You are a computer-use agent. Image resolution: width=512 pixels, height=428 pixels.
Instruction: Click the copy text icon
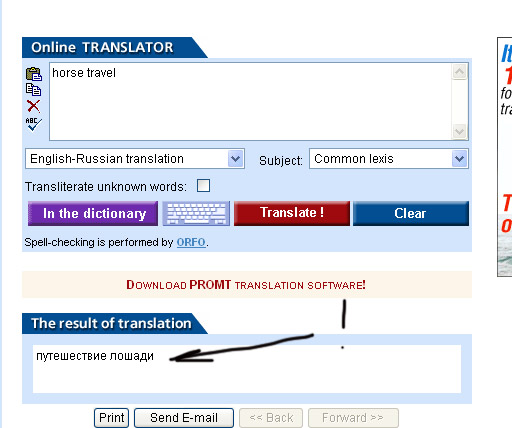tap(33, 90)
